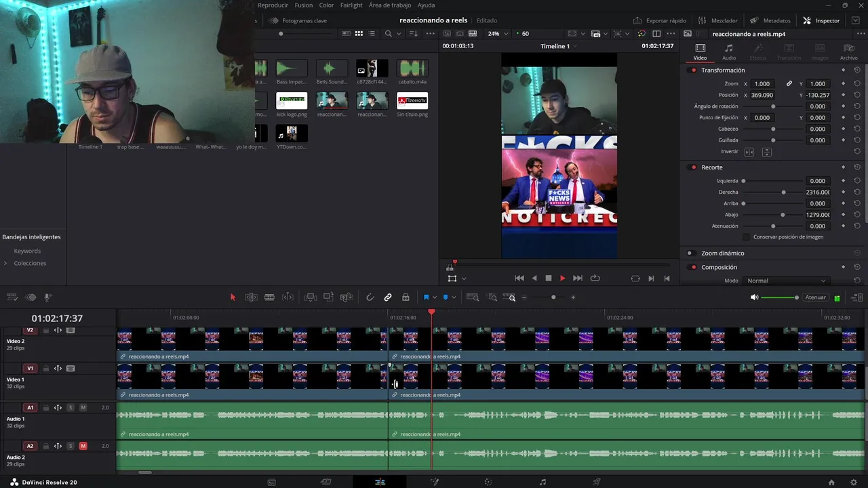This screenshot has height=488, width=868.
Task: Open the Metadatos panel
Action: coord(770,20)
